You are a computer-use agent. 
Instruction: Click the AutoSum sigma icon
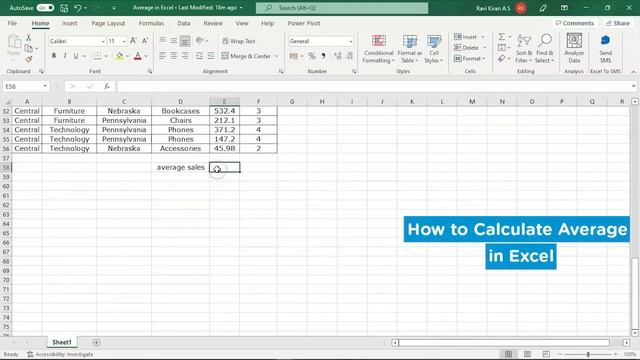pyautogui.click(x=502, y=37)
